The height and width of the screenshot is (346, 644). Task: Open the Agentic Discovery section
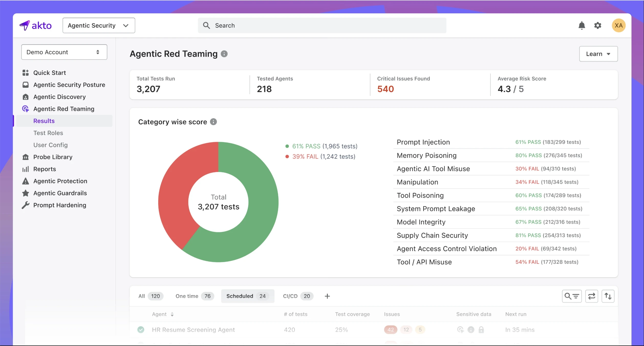click(x=59, y=97)
